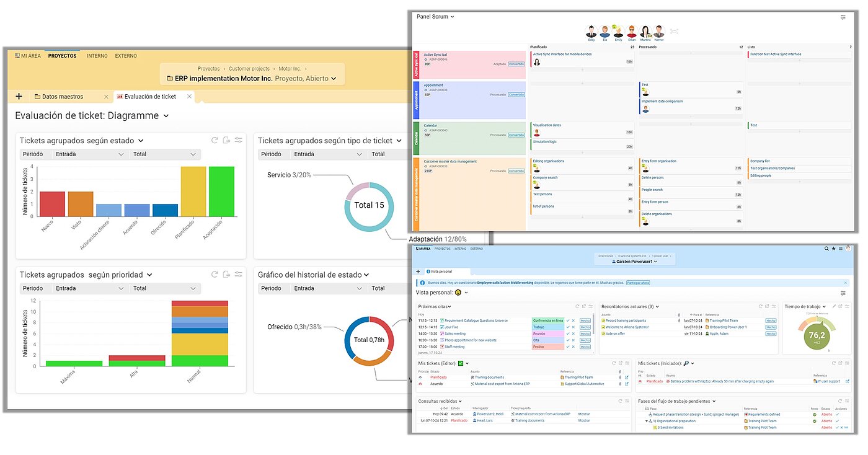Refresh the Tickets agrupados según prioridad chart

pos(215,275)
